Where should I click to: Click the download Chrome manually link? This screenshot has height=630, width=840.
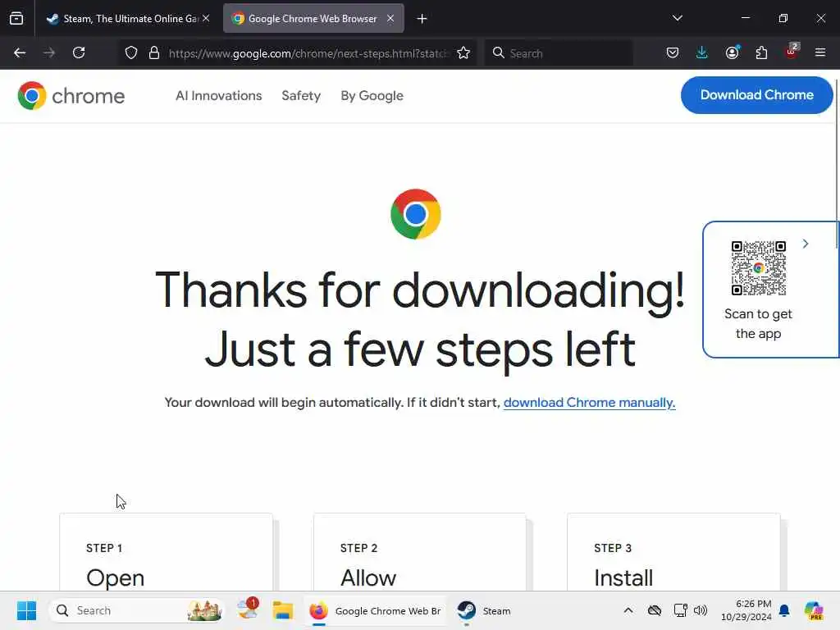click(x=589, y=402)
